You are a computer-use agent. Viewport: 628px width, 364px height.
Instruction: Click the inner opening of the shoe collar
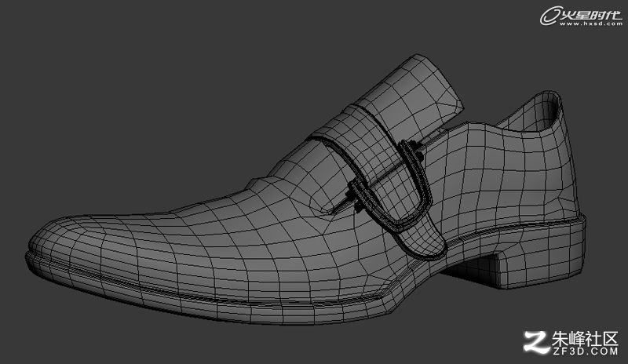tap(535, 114)
